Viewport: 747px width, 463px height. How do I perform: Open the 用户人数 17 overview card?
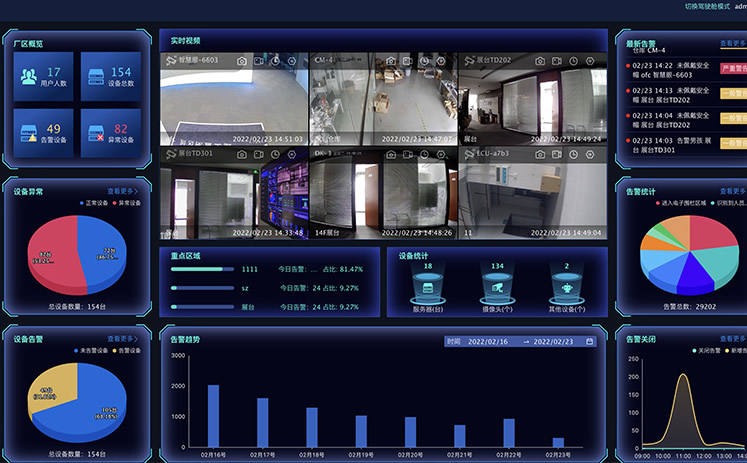[x=43, y=77]
